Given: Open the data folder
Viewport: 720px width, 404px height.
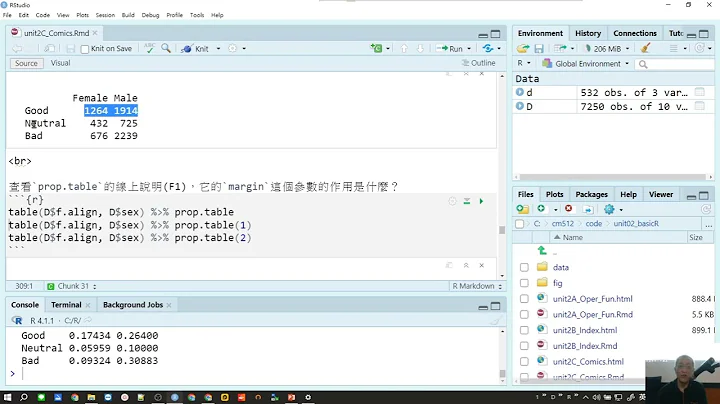Looking at the screenshot, I should (x=561, y=267).
